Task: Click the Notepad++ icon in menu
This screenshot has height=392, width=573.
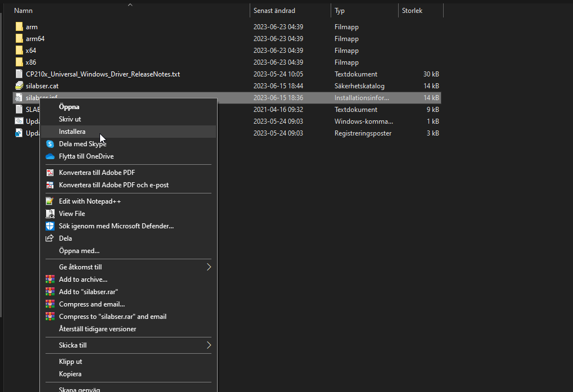Action: (50, 201)
